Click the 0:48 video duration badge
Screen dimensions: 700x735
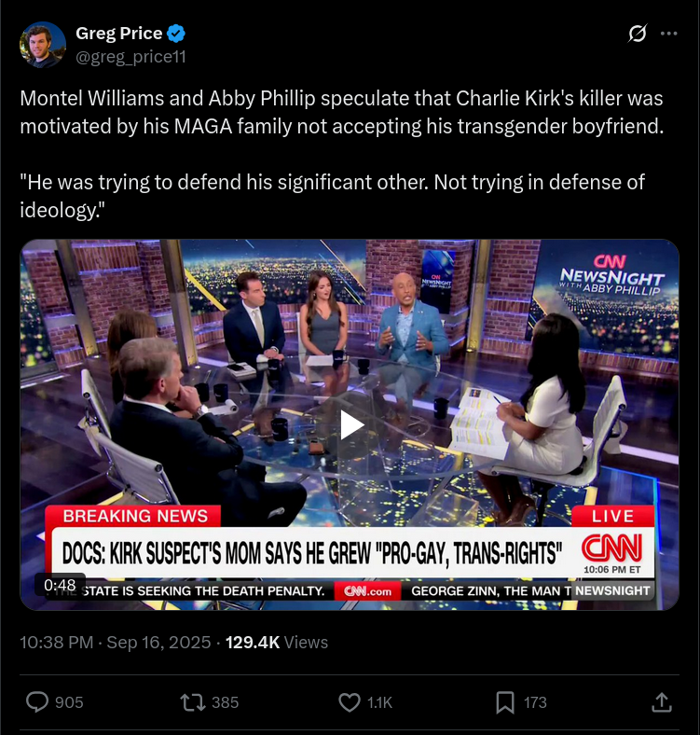60,585
